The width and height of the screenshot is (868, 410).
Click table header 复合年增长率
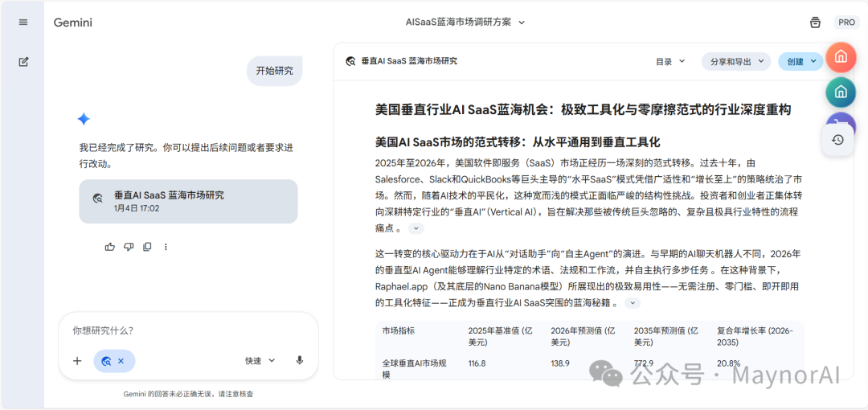[x=755, y=336]
